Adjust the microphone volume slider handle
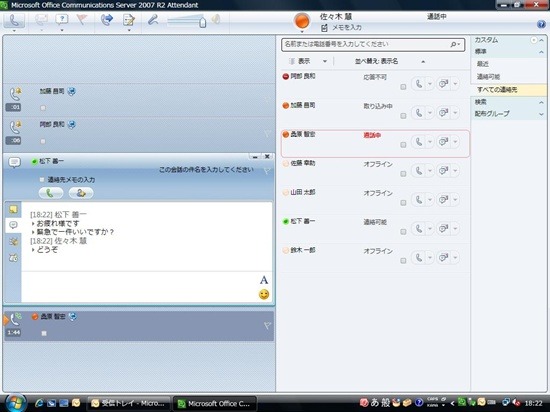Viewport: 550px width, 412px height. (202, 22)
